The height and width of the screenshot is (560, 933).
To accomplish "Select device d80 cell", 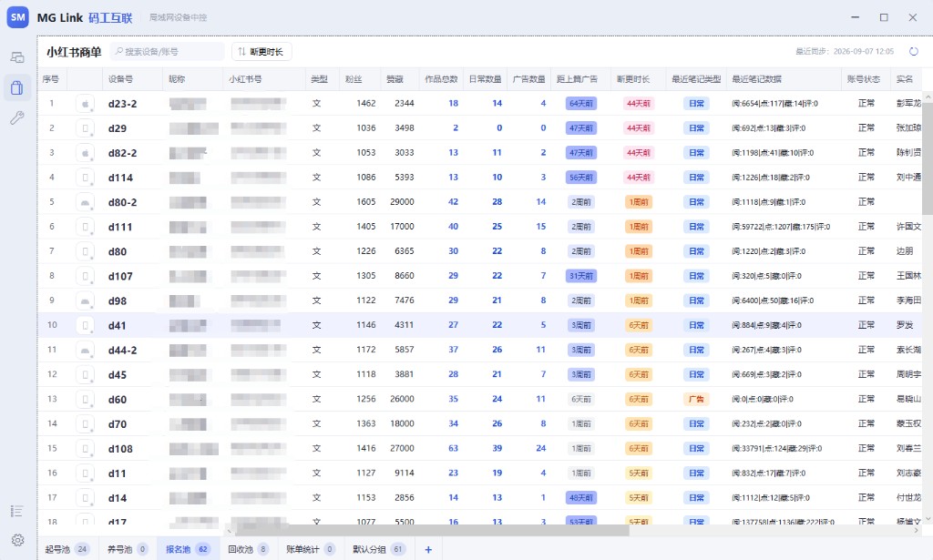I will pyautogui.click(x=118, y=251).
